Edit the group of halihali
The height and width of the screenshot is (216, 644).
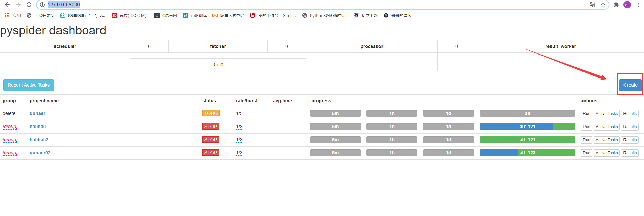pyautogui.click(x=10, y=127)
